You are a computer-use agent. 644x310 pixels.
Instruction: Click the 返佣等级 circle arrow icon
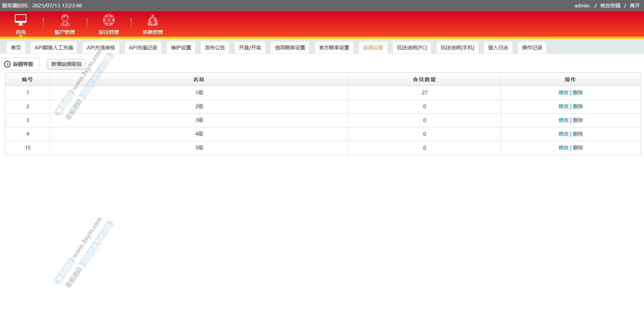pos(7,64)
